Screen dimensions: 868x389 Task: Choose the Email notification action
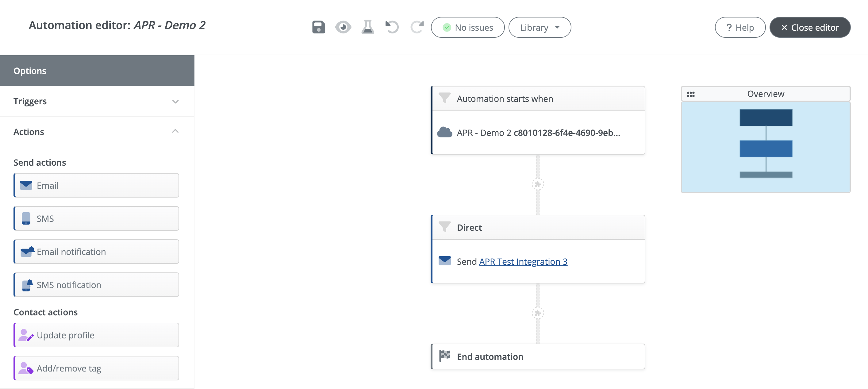click(96, 252)
